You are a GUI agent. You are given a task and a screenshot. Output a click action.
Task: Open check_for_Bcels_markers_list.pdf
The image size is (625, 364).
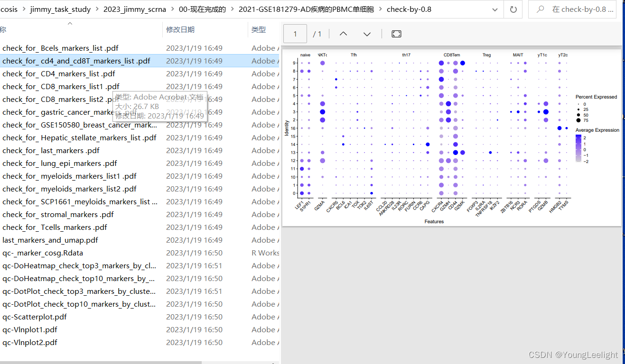[60, 48]
